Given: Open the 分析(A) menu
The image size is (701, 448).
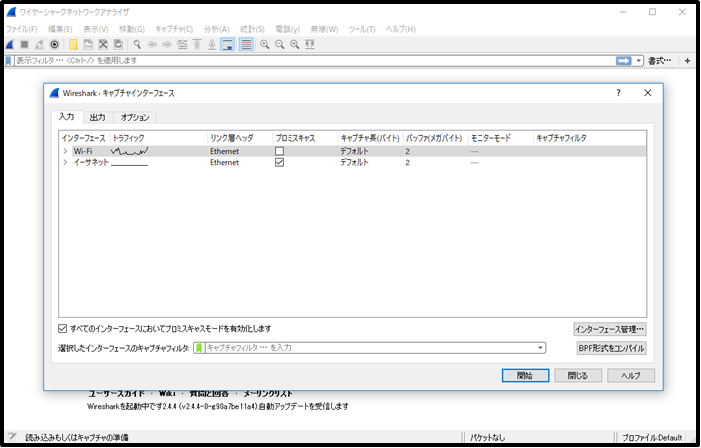Looking at the screenshot, I should coord(216,29).
